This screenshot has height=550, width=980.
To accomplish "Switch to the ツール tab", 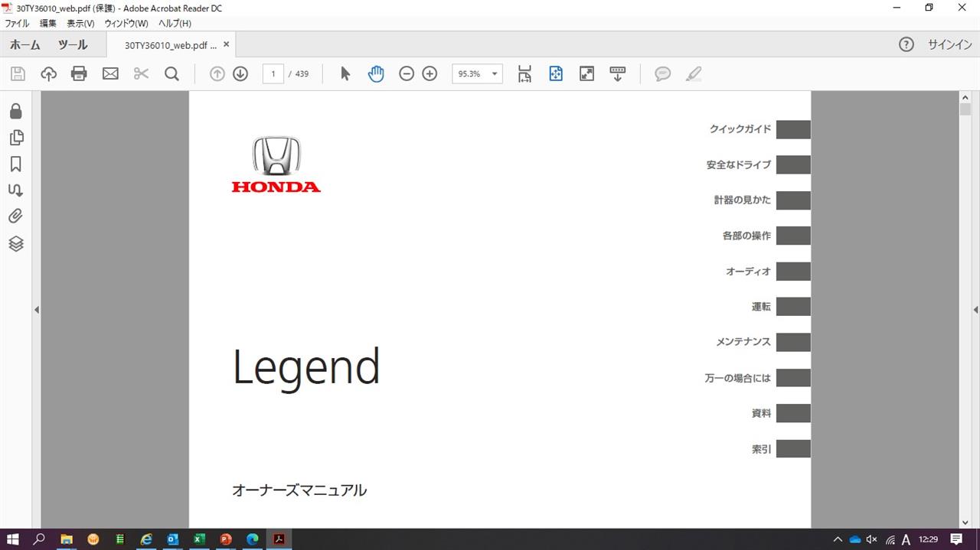I will (x=73, y=45).
